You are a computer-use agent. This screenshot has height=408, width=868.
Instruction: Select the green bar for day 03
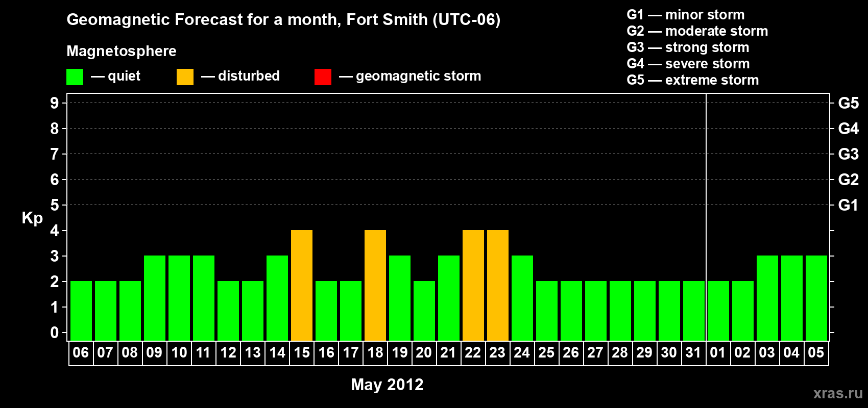767,298
